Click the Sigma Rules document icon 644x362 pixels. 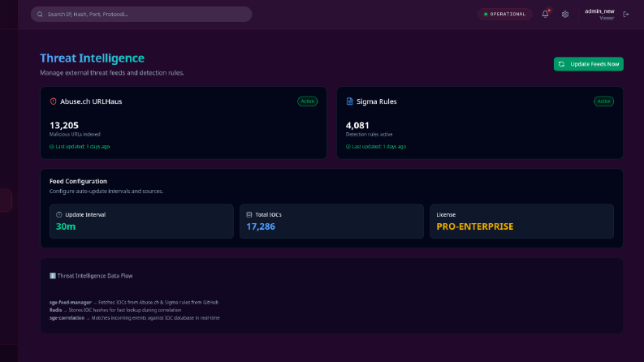[349, 101]
